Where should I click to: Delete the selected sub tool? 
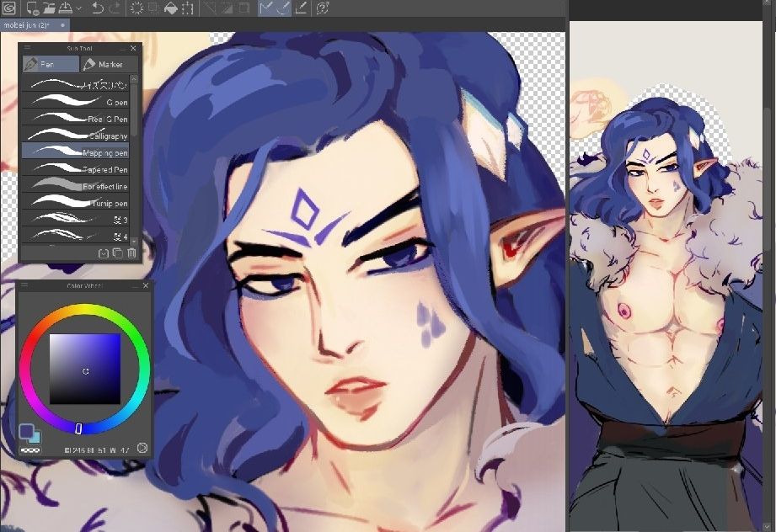click(x=131, y=253)
